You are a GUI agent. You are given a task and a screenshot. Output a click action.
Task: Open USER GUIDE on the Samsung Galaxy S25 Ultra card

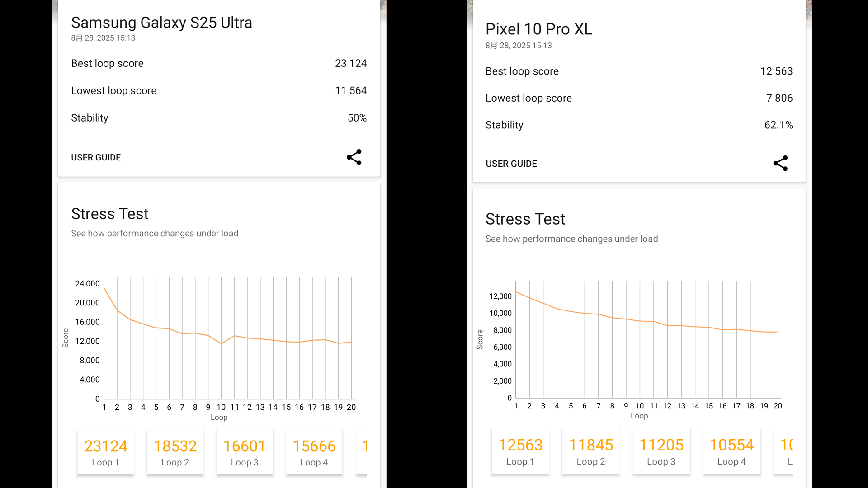point(96,158)
